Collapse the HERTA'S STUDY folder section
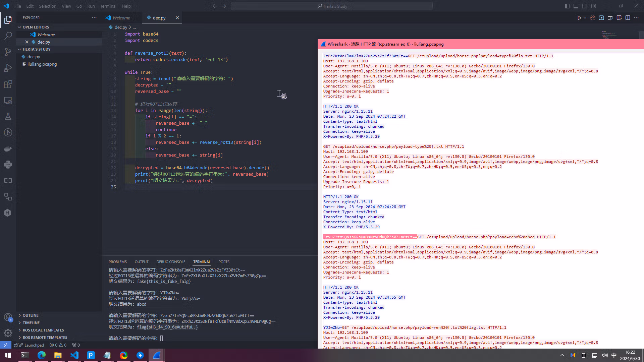644x362 pixels. [x=59, y=49]
